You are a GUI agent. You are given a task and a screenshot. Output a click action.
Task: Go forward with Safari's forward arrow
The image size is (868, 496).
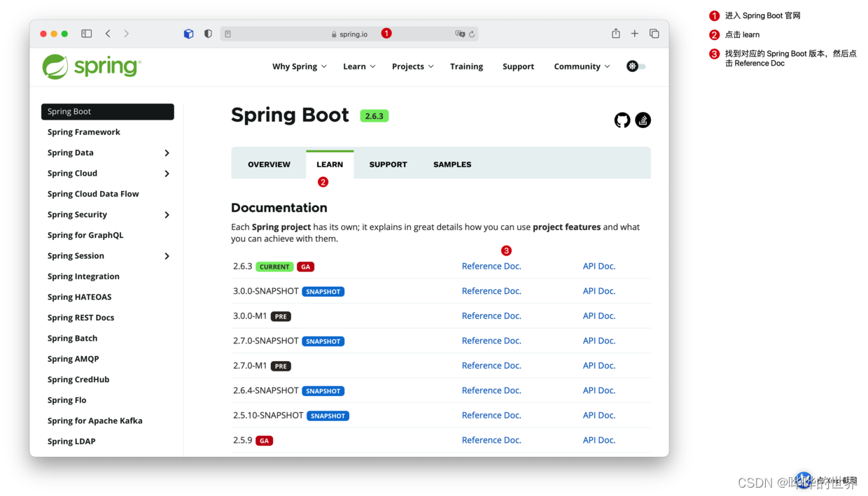(126, 34)
